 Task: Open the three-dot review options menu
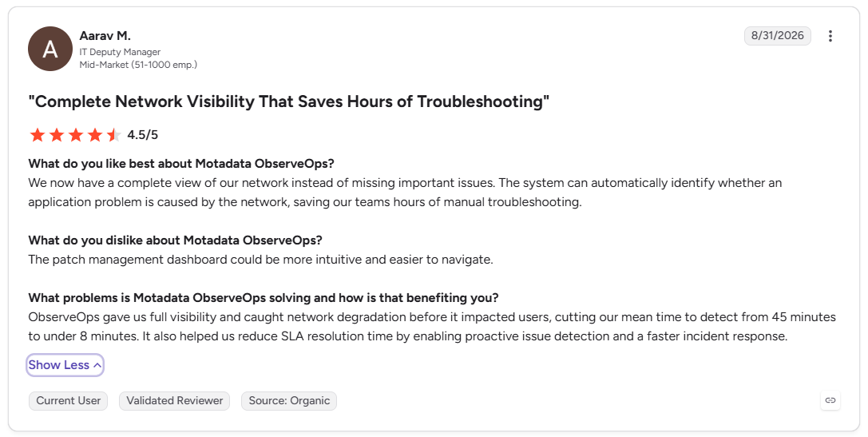[830, 36]
